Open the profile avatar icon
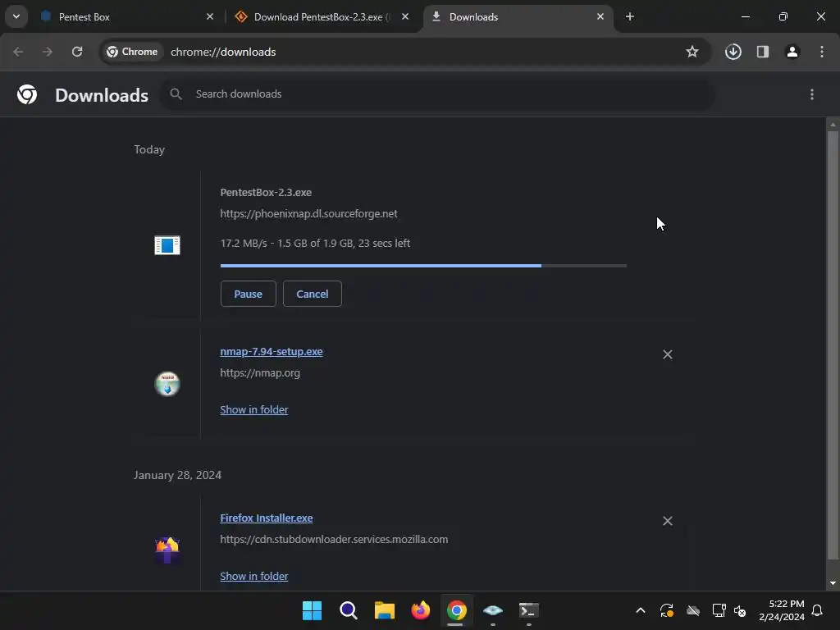Screen dimensions: 840x630 [792, 52]
